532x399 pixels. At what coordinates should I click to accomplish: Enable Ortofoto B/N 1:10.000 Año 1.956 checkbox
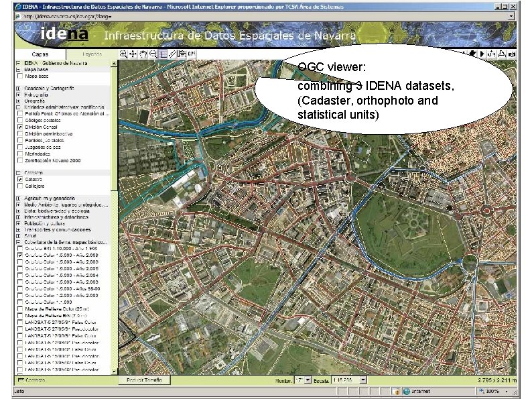click(x=20, y=249)
